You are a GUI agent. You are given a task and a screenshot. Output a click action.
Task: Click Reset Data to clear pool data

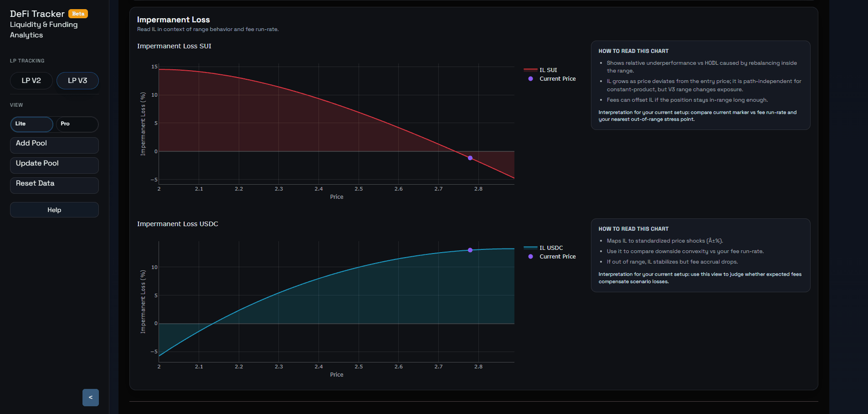pos(54,185)
